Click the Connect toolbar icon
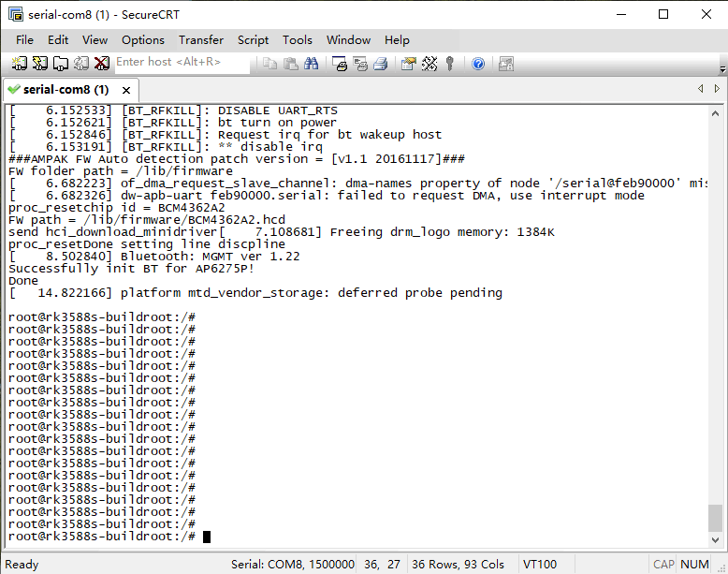This screenshot has width=728, height=574. click(20, 63)
